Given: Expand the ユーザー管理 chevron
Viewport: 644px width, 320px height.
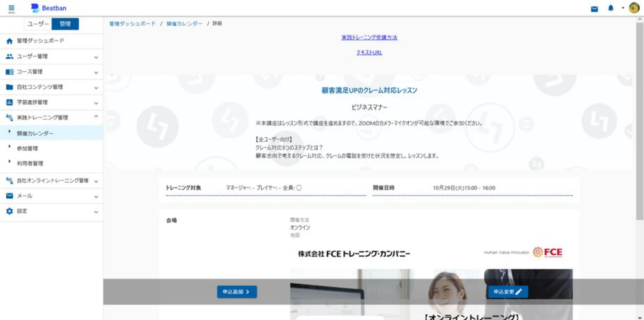Looking at the screenshot, I should point(96,57).
